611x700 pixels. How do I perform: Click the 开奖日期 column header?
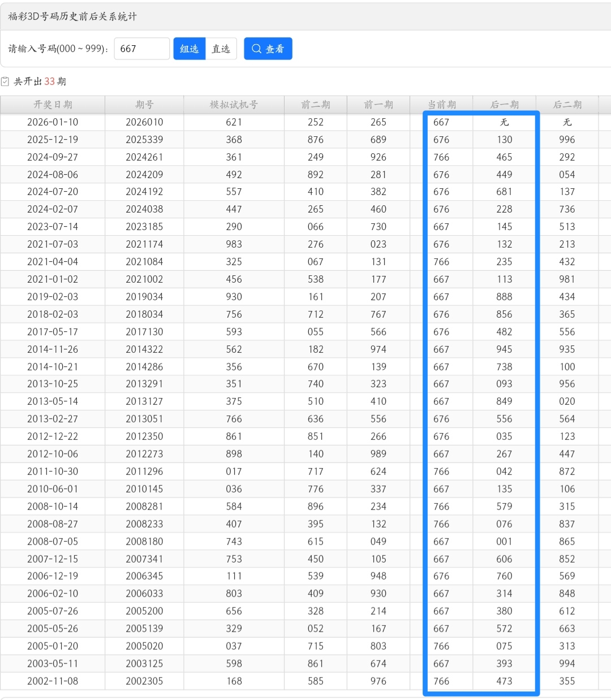[53, 105]
